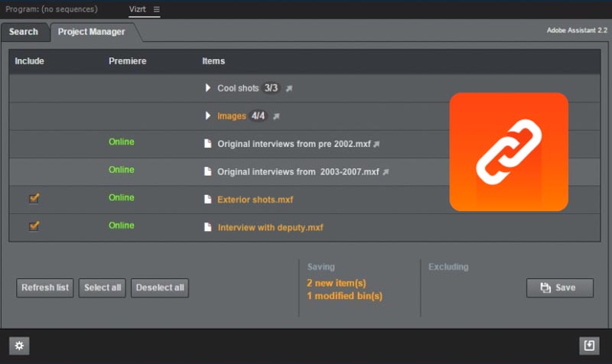This screenshot has height=364, width=612.
Task: Click the Items column header
Action: tap(213, 61)
